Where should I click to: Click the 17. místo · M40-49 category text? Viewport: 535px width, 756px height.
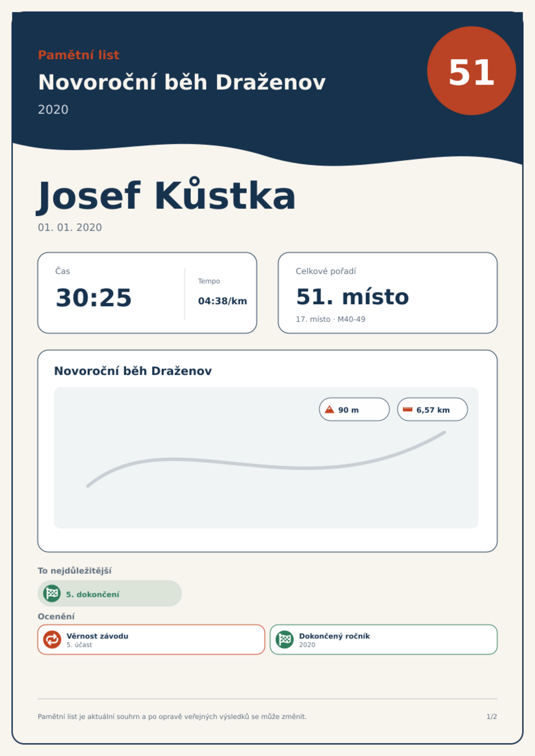tap(331, 319)
